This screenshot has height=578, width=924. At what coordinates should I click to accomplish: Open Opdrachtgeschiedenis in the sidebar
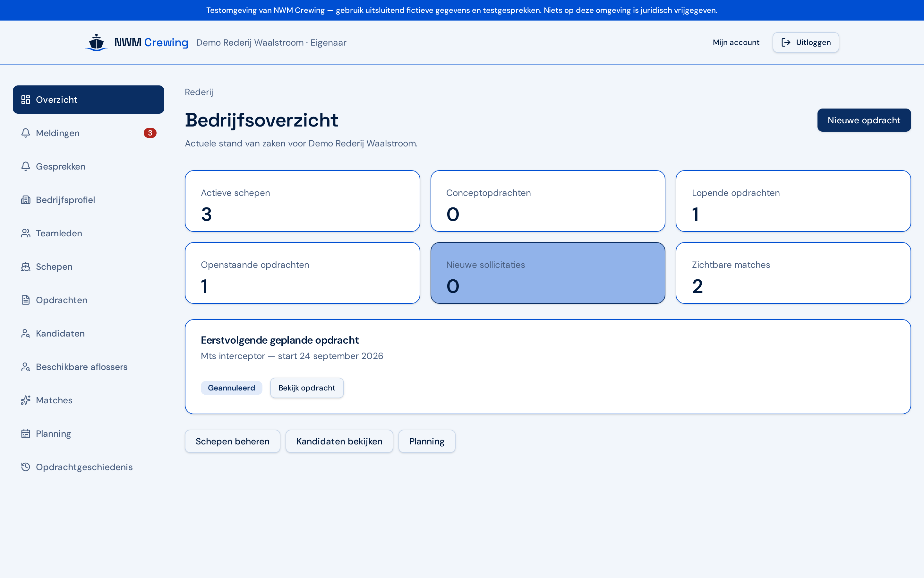coord(89,467)
